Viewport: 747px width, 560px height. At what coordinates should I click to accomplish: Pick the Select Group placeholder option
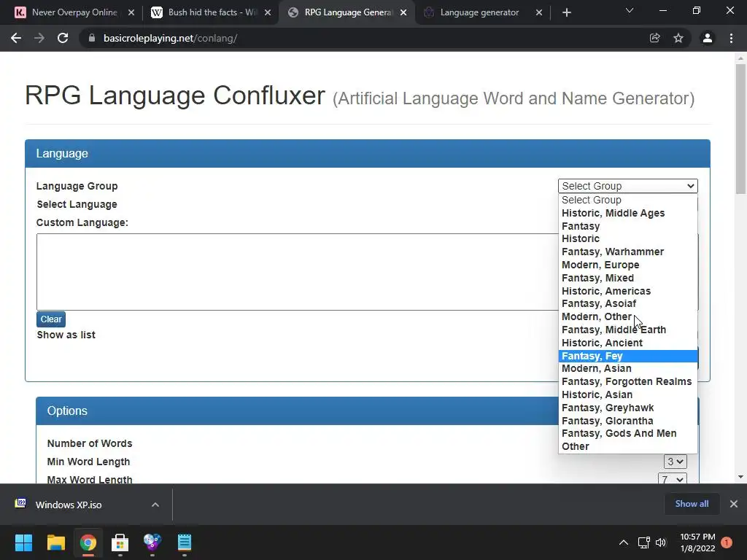coord(627,200)
